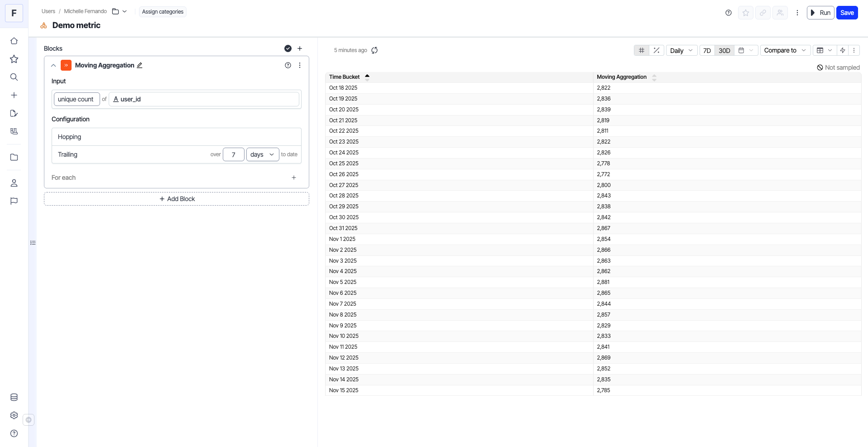Open data sources database icon

pos(14,397)
